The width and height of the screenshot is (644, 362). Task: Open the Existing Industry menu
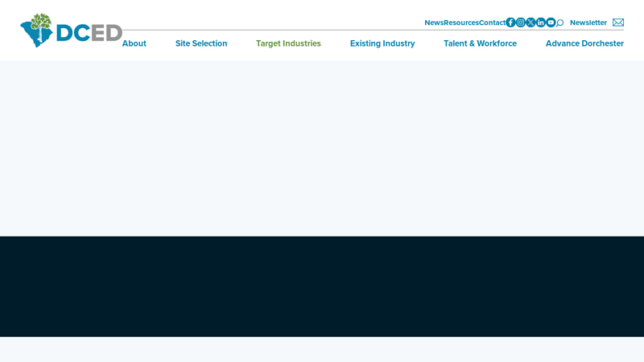click(x=382, y=43)
